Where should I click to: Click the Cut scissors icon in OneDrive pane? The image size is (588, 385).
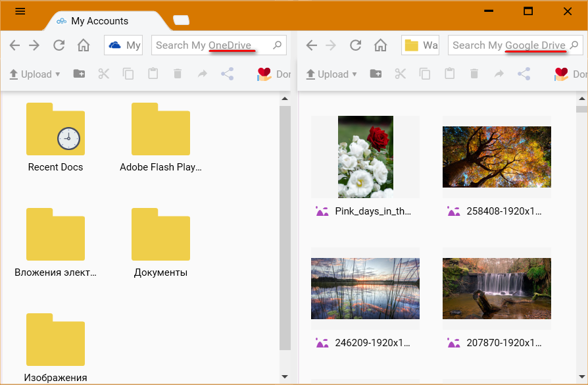[104, 74]
